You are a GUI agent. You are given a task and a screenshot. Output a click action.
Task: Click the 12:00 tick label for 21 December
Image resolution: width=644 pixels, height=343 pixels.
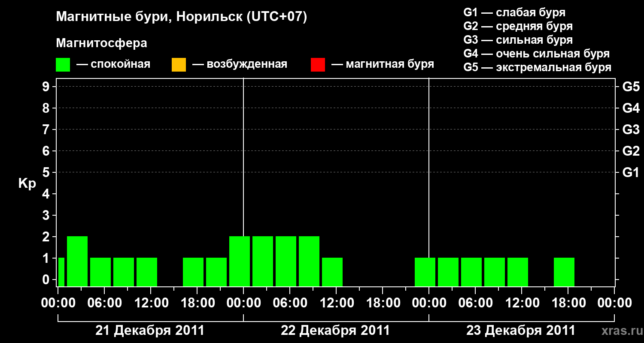pyautogui.click(x=151, y=303)
